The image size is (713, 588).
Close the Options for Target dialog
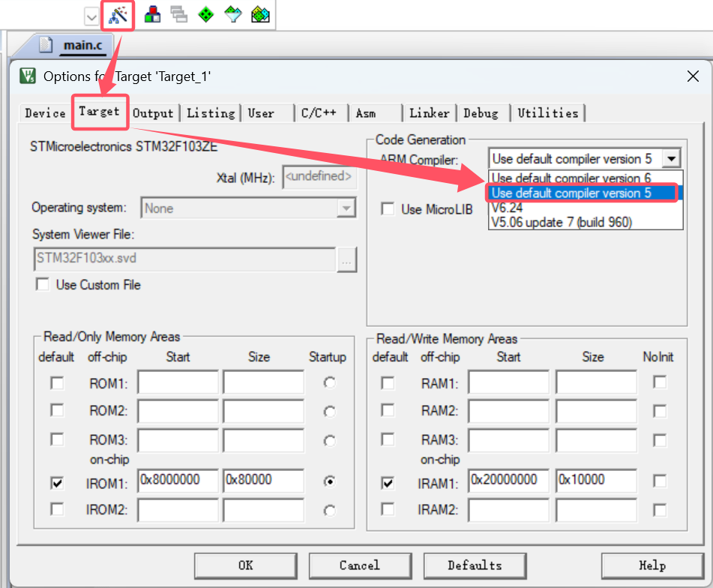(x=693, y=76)
